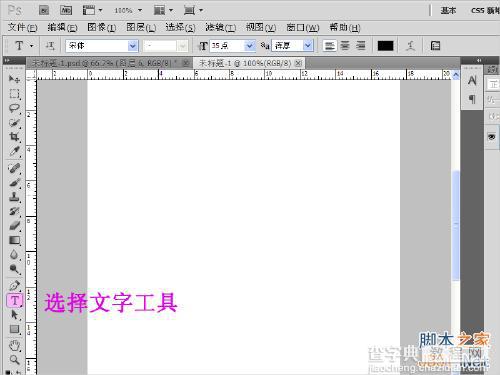Select the CSS workspace button

(485, 10)
